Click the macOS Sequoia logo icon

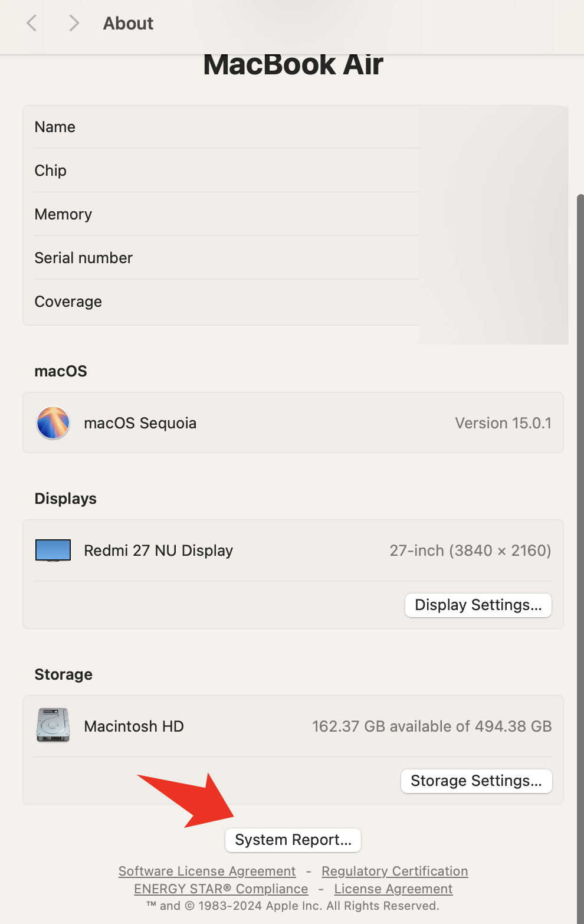coord(53,422)
